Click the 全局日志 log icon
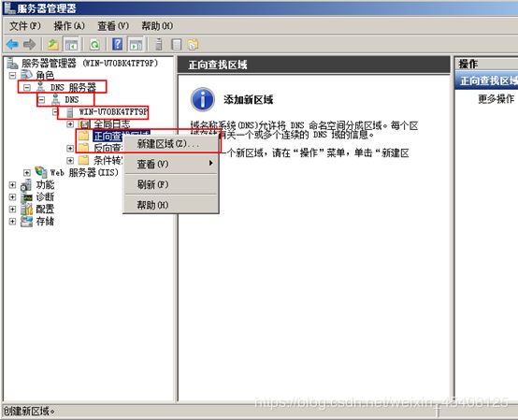Viewport: 518px width, 420px height. pyautogui.click(x=84, y=124)
